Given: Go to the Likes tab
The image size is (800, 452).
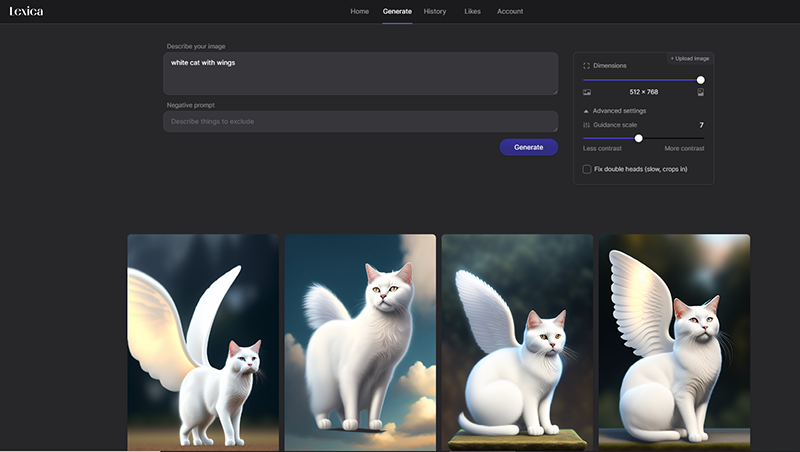Looking at the screenshot, I should pyautogui.click(x=472, y=11).
